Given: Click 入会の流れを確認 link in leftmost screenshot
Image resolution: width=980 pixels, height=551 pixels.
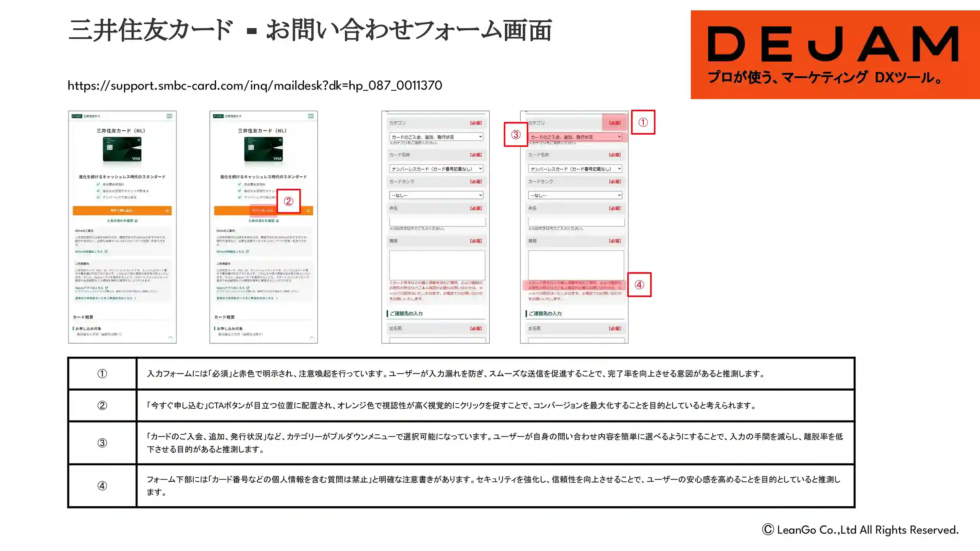Looking at the screenshot, I should tap(122, 221).
